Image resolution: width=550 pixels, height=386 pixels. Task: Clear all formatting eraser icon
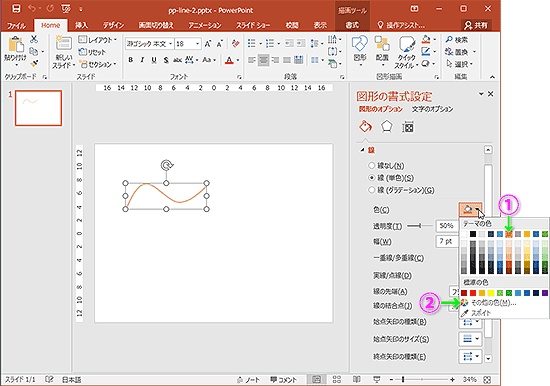(x=235, y=44)
